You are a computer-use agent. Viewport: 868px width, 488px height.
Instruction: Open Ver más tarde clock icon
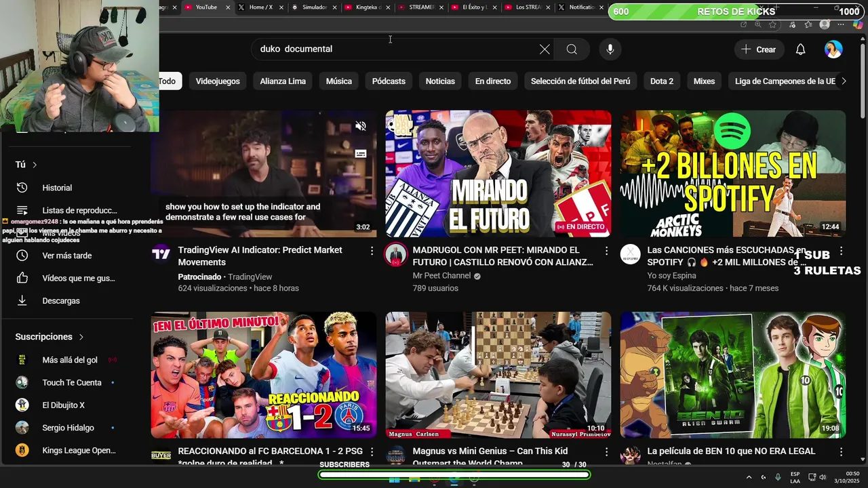22,256
